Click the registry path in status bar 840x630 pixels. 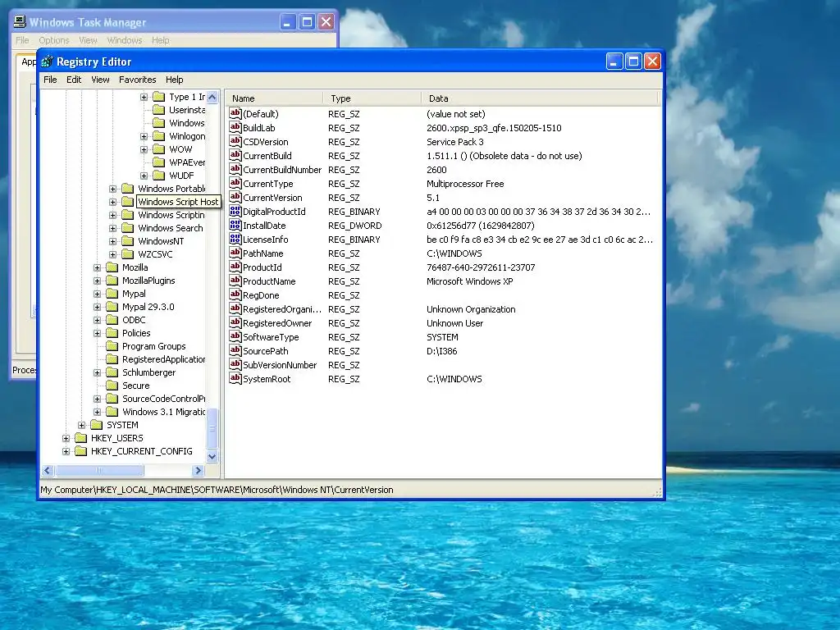(217, 490)
